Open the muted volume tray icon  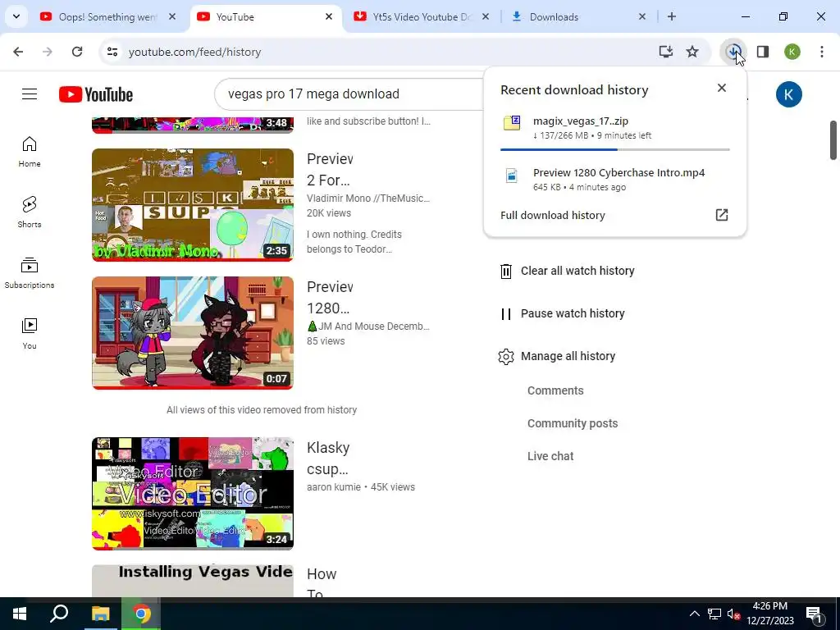734,614
